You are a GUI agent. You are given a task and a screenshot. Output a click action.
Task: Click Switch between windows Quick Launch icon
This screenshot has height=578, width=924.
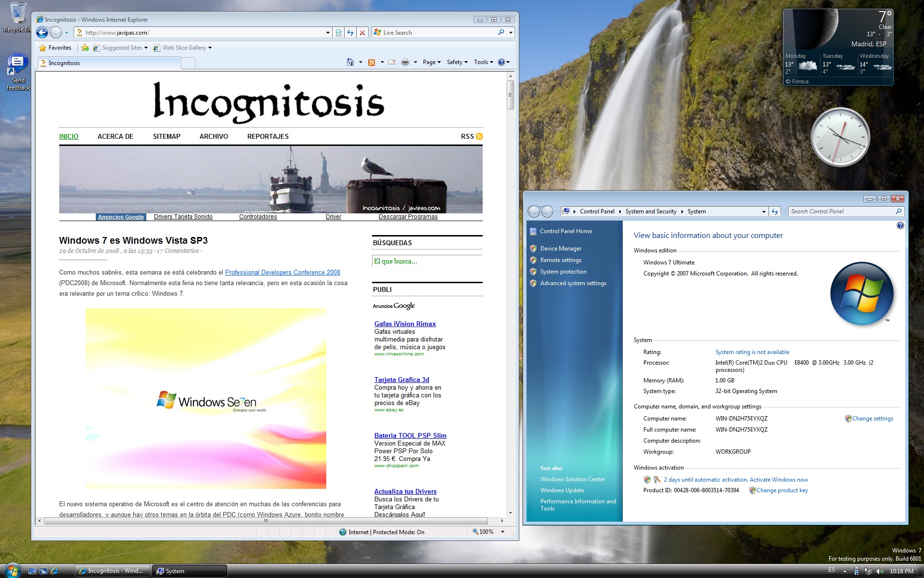pyautogui.click(x=43, y=571)
